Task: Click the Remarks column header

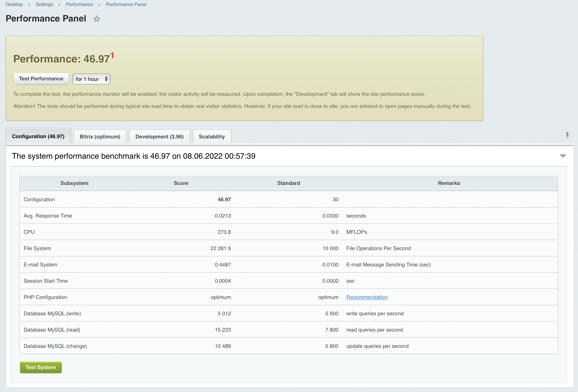Action: [449, 183]
